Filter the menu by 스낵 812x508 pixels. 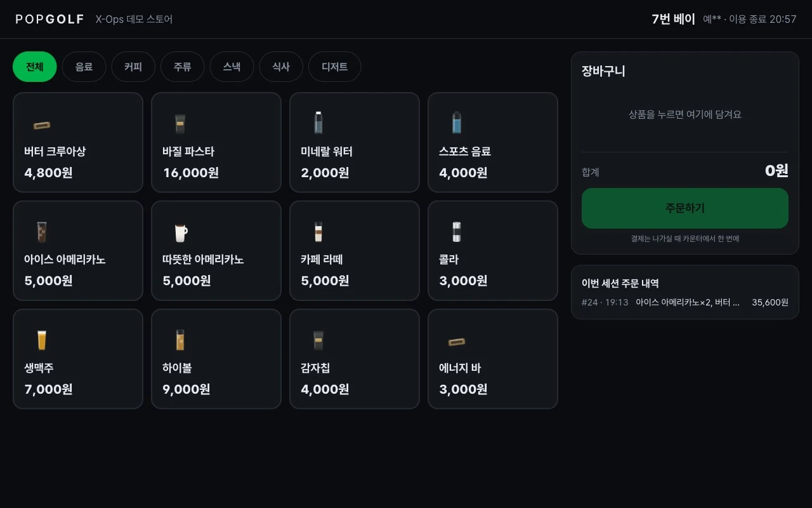coord(232,67)
